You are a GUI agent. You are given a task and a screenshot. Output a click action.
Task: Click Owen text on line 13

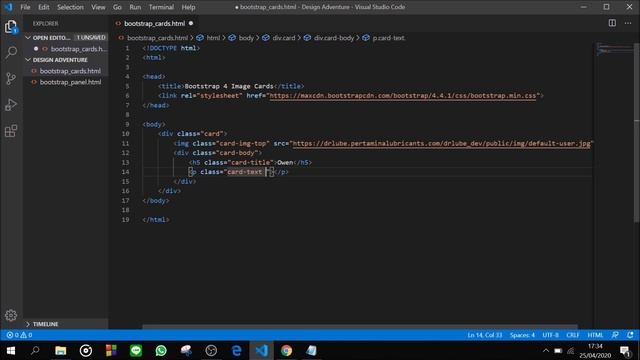285,162
